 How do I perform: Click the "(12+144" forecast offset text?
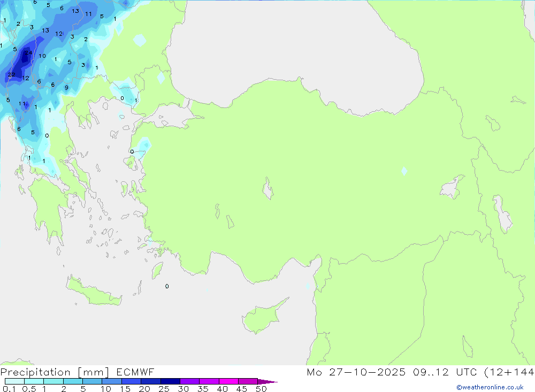(509, 372)
